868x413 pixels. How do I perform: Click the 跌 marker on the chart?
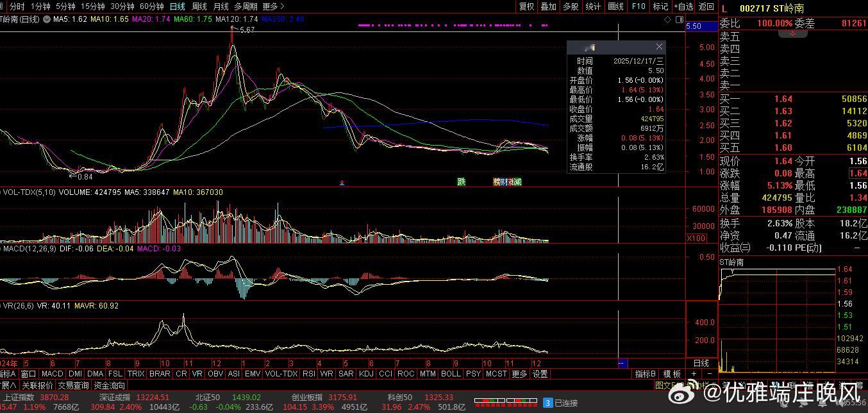click(x=461, y=181)
